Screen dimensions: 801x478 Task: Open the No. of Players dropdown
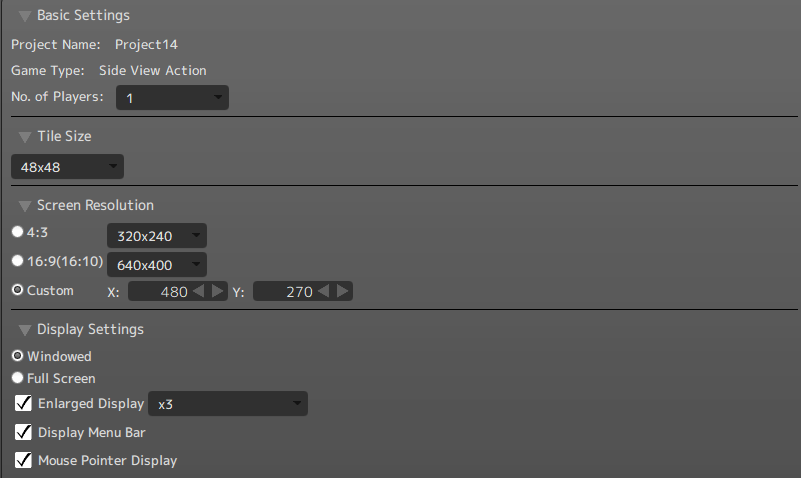pyautogui.click(x=172, y=98)
